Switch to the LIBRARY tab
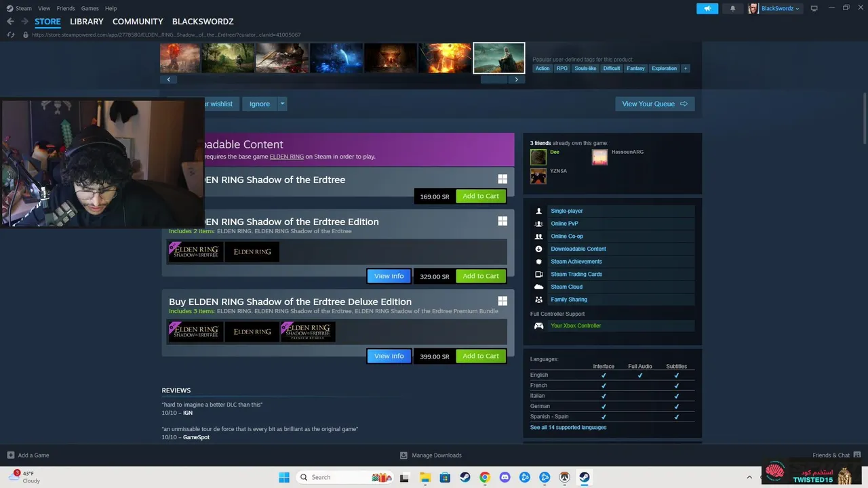The width and height of the screenshot is (868, 488). (87, 22)
